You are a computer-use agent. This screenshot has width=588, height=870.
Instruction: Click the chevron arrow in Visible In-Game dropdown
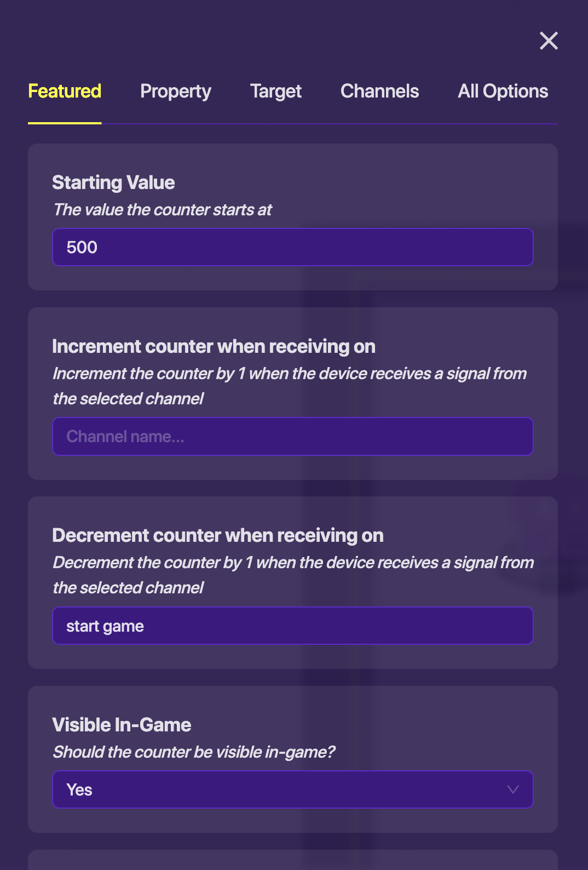click(x=513, y=789)
